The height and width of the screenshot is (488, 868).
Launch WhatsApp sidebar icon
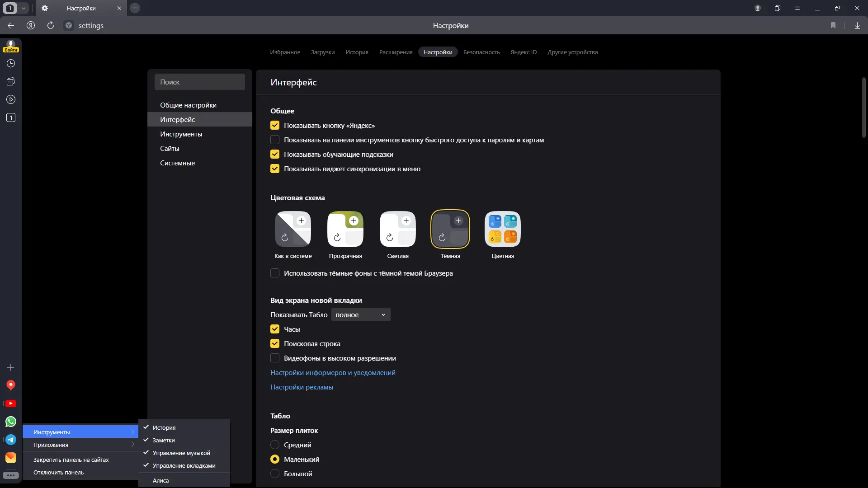click(11, 422)
